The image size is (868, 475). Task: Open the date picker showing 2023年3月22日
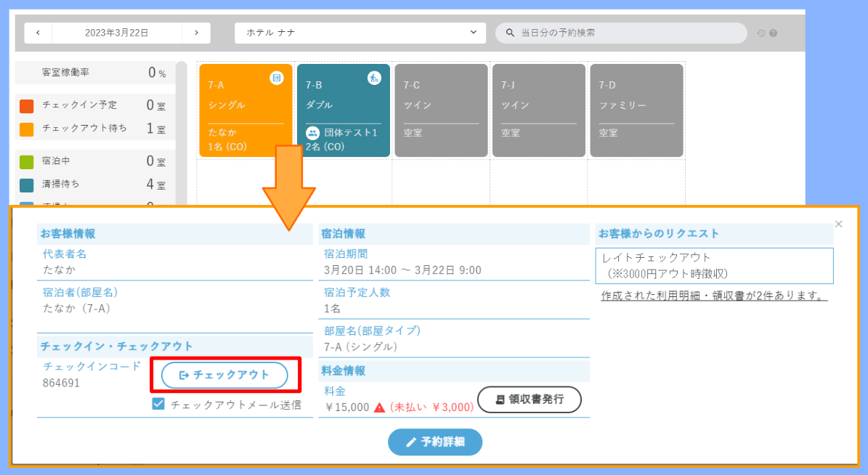(x=117, y=33)
